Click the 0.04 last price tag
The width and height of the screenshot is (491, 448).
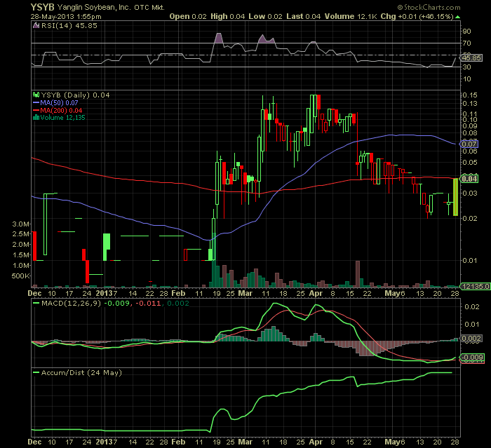[x=469, y=179]
